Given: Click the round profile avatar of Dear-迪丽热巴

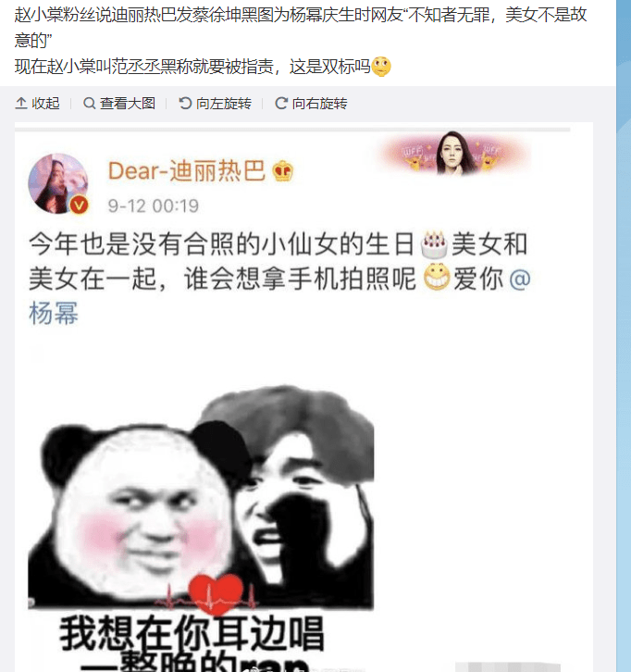Looking at the screenshot, I should tap(58, 183).
